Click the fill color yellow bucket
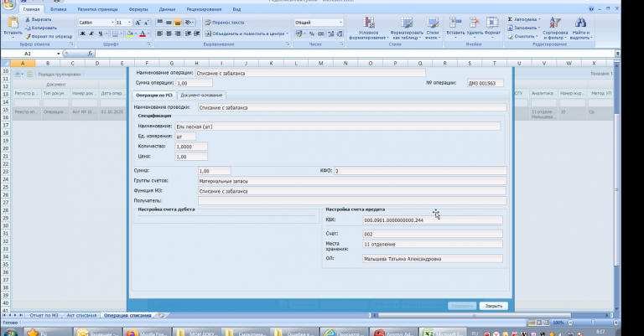Screen dimensions: 644x336 [x=129, y=34]
